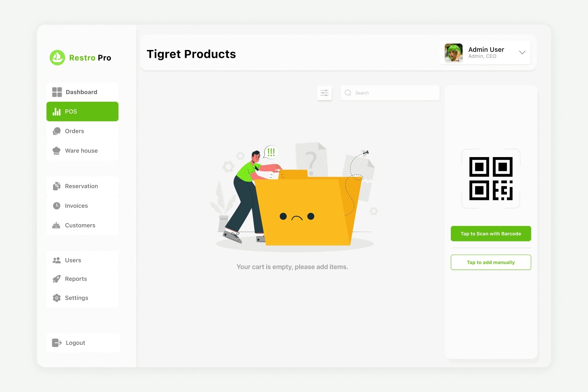This screenshot has width=588, height=392.
Task: Click the Reservation documents icon
Action: 56,186
